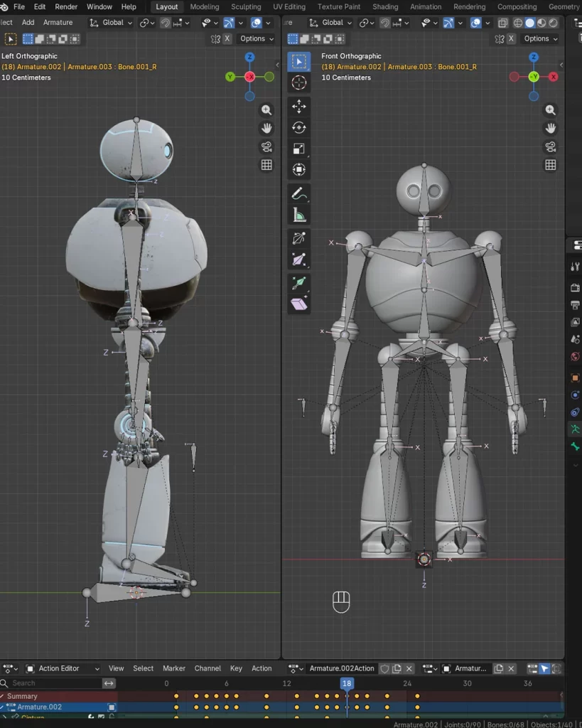Click zoom magnifier in Left Orthographic view
Screen dimensions: 582x728
(x=266, y=110)
